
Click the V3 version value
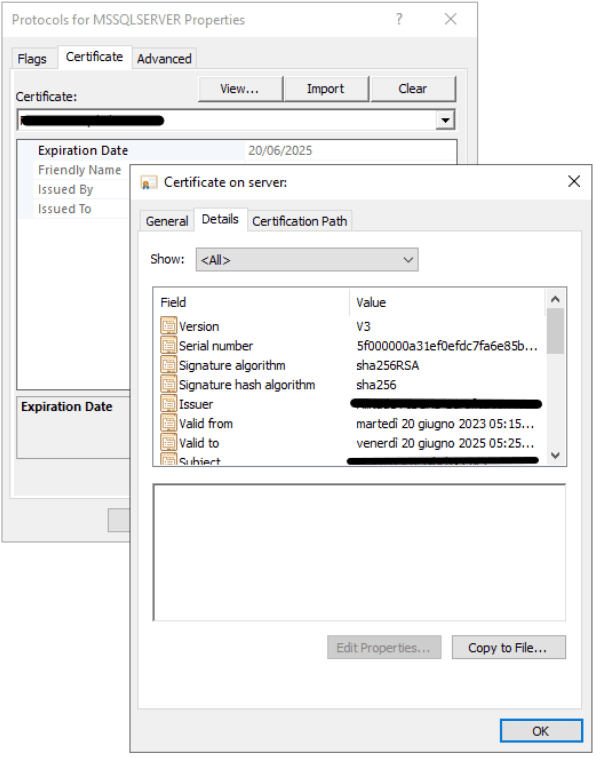coord(363,326)
